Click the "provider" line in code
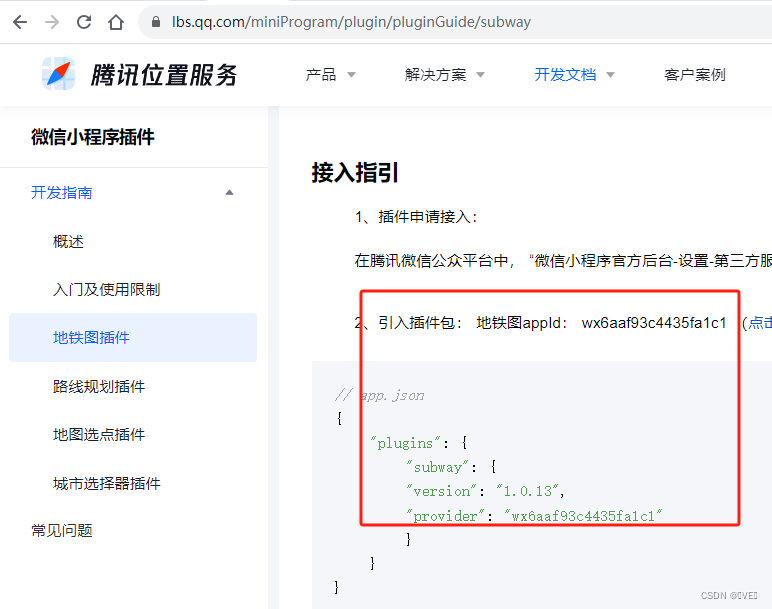Screen dimensions: 772x609 point(535,516)
